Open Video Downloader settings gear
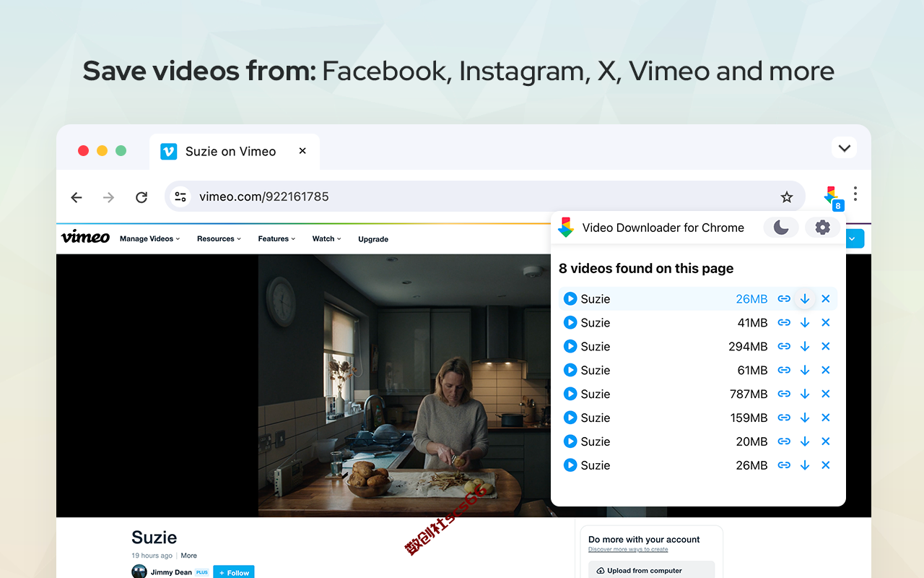Viewport: 924px width, 578px height. click(x=822, y=228)
